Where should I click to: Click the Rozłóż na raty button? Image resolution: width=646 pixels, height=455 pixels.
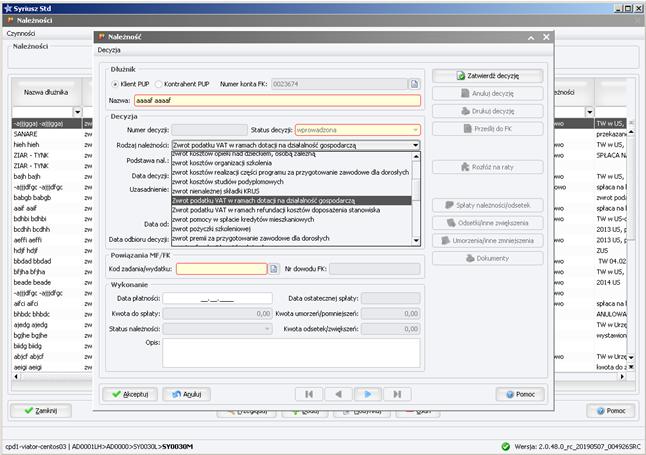[487, 167]
